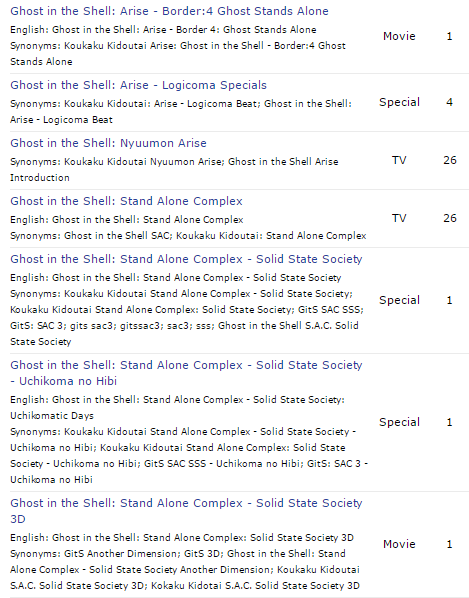469x598 pixels.
Task: Click TV type for Nyuumon Arise row
Action: coord(399,160)
